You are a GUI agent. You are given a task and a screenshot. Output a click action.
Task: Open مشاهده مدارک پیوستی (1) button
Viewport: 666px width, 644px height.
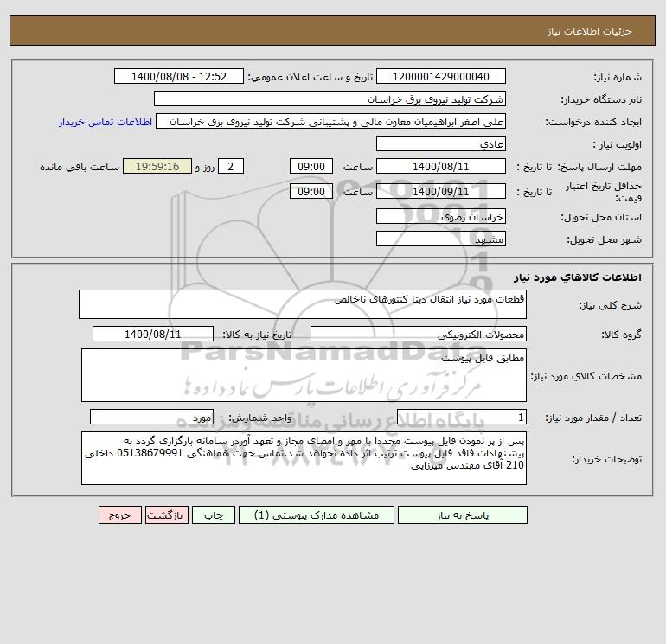pos(317,515)
